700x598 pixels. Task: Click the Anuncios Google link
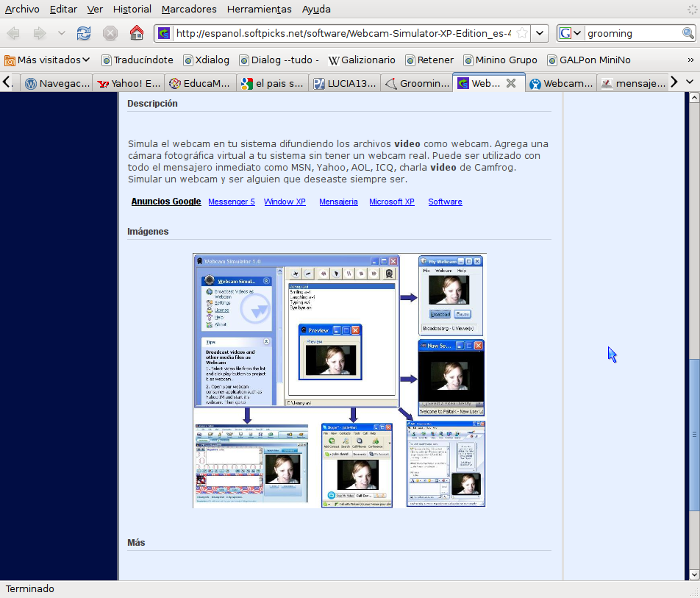[x=166, y=202]
